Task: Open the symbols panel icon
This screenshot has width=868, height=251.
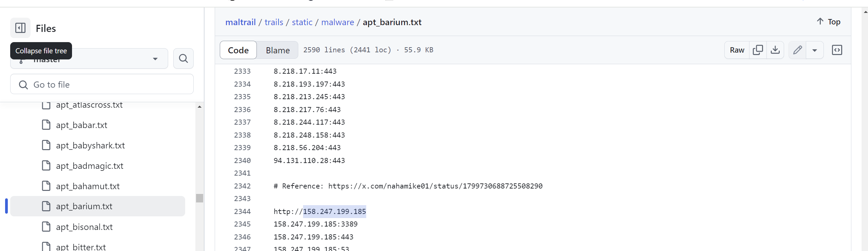Action: pyautogui.click(x=837, y=50)
